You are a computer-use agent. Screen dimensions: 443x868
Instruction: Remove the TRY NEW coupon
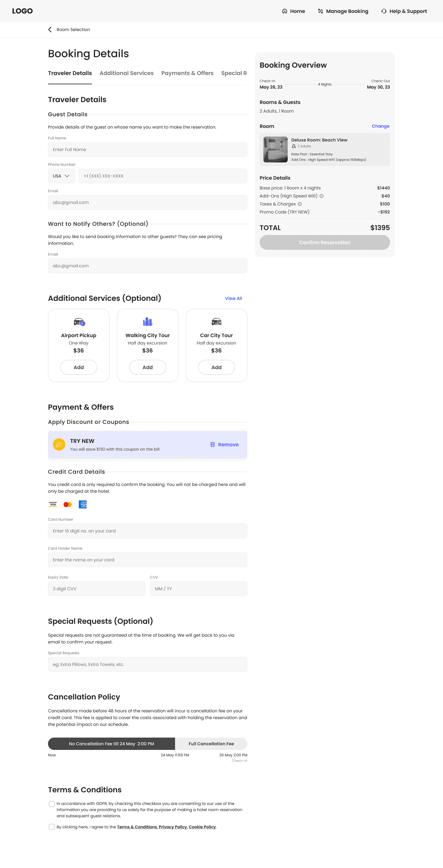224,444
